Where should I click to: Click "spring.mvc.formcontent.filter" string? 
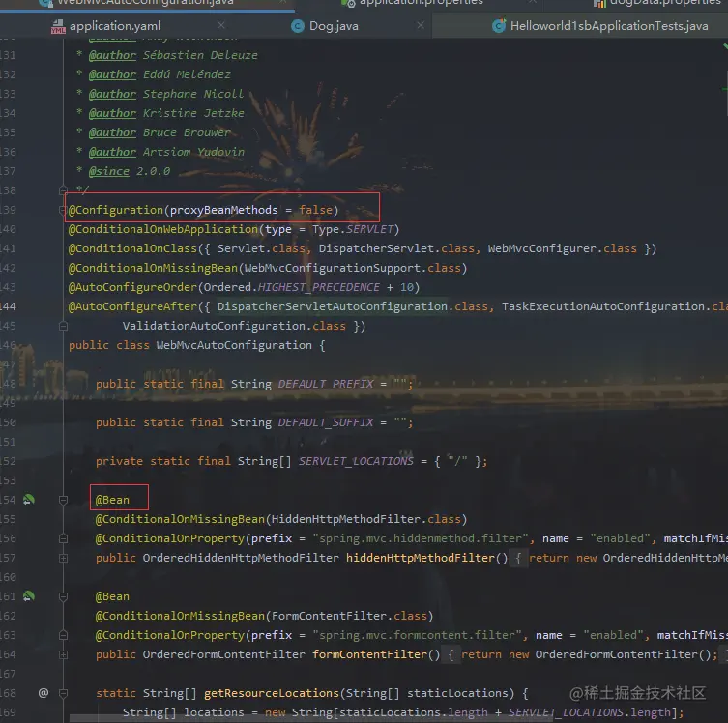[417, 635]
